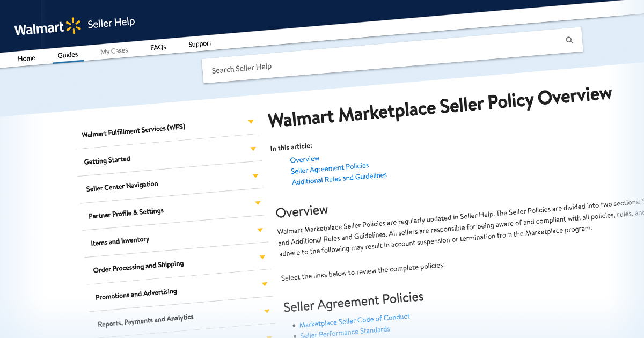Click the Seller Agreement Policies heading
The image size is (644, 338).
[354, 302]
